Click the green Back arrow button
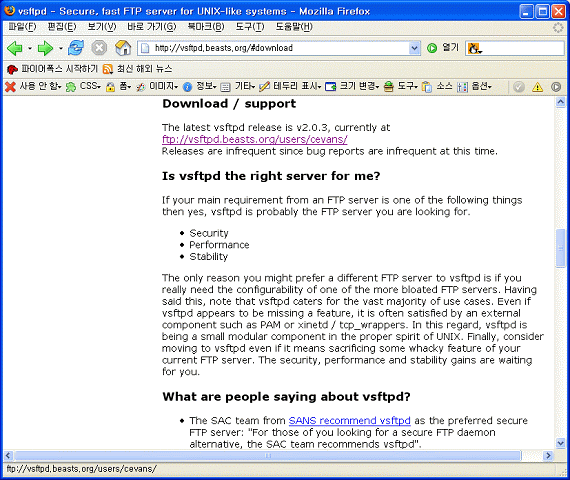The height and width of the screenshot is (480, 570). (15, 48)
